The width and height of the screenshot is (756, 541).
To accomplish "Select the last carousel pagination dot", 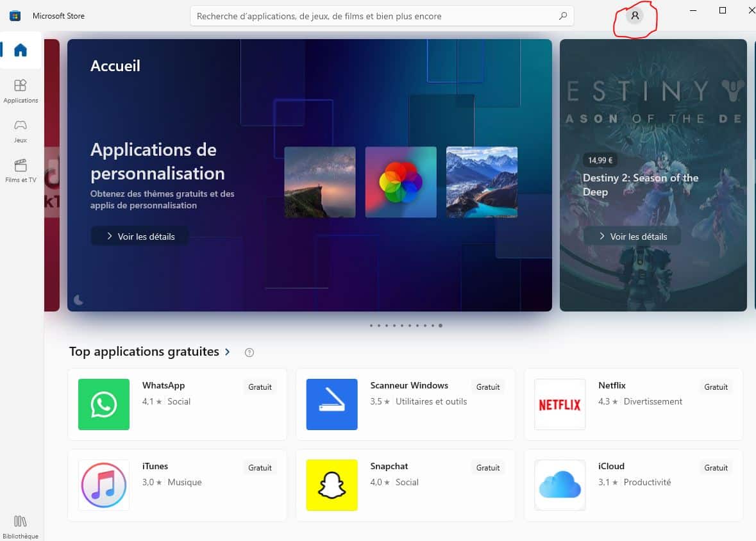I will [441, 326].
